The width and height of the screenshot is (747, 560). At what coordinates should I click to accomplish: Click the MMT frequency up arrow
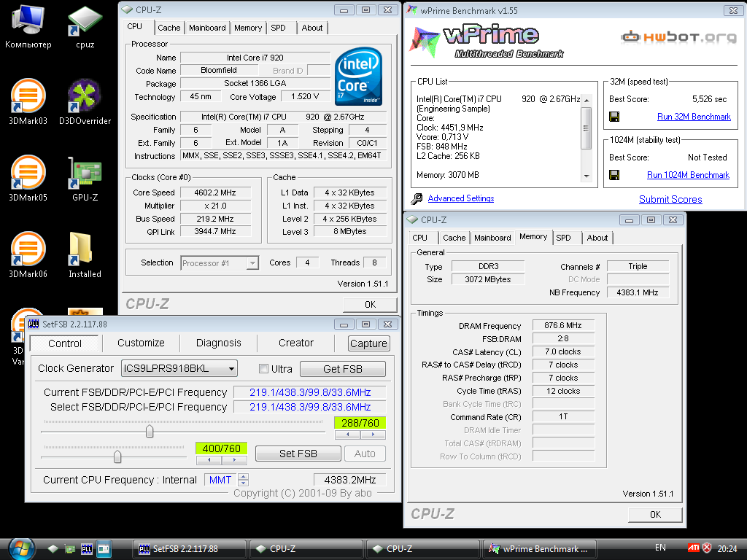click(x=243, y=477)
